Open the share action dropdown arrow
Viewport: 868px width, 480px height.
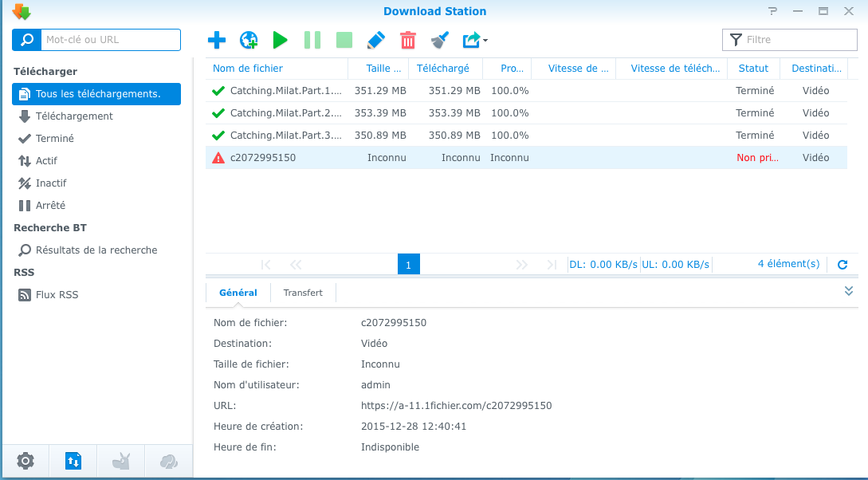click(x=485, y=41)
